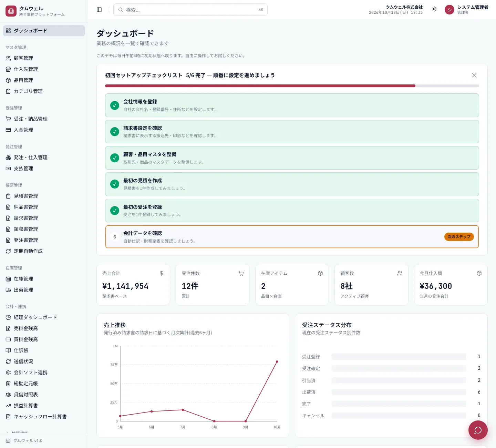Screen dimensions: 496x448
Task: Open 見積書管理 page
Action: (44, 196)
